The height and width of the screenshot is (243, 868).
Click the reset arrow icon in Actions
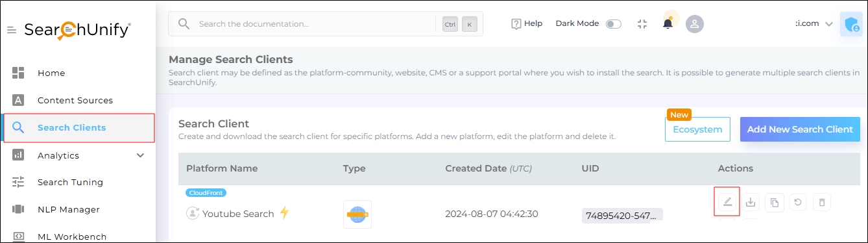pos(798,202)
